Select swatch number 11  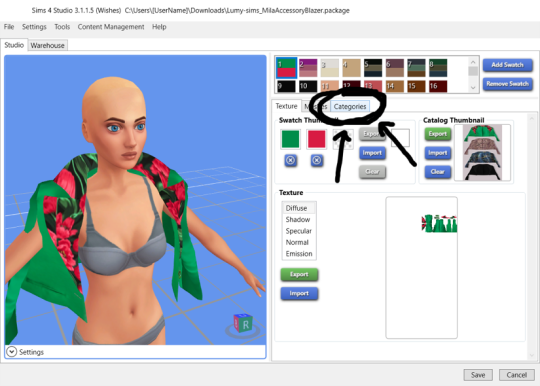(x=330, y=86)
